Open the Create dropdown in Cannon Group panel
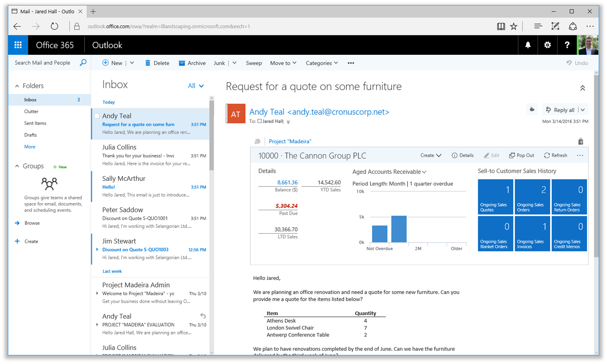The width and height of the screenshot is (607, 364). 431,155
